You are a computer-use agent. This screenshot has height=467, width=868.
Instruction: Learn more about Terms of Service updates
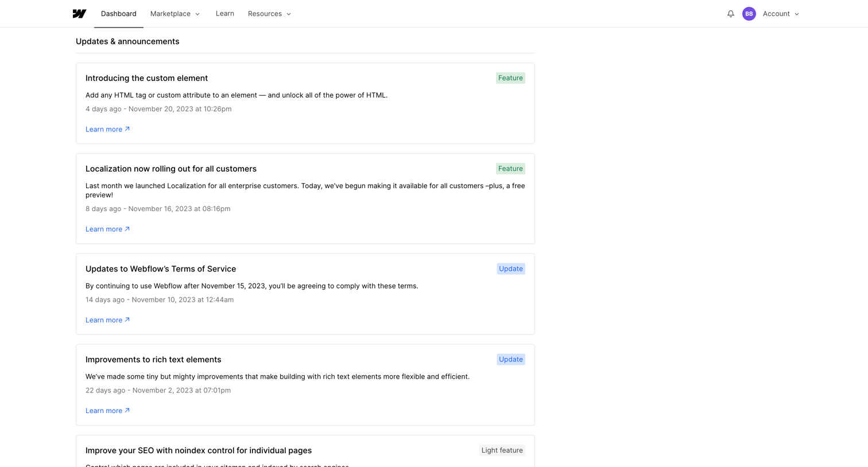click(108, 320)
